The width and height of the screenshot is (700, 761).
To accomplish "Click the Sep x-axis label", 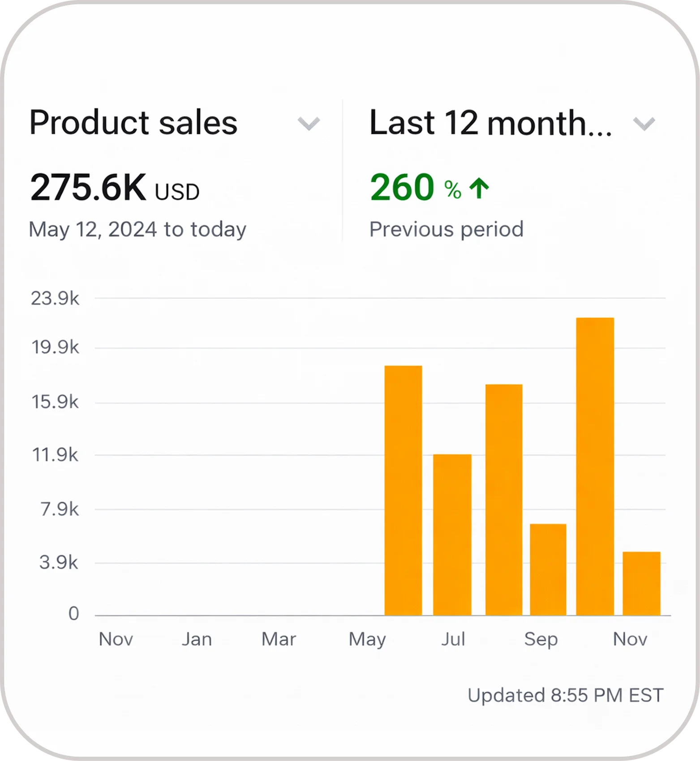I will tap(541, 639).
